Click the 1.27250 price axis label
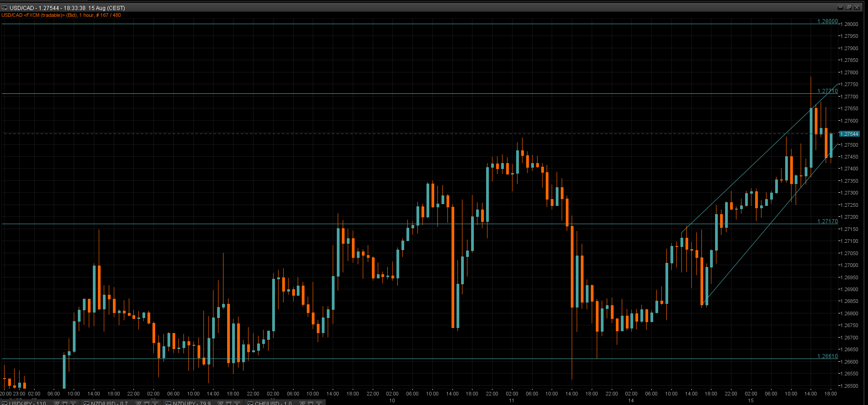The width and height of the screenshot is (868, 405). pos(849,205)
